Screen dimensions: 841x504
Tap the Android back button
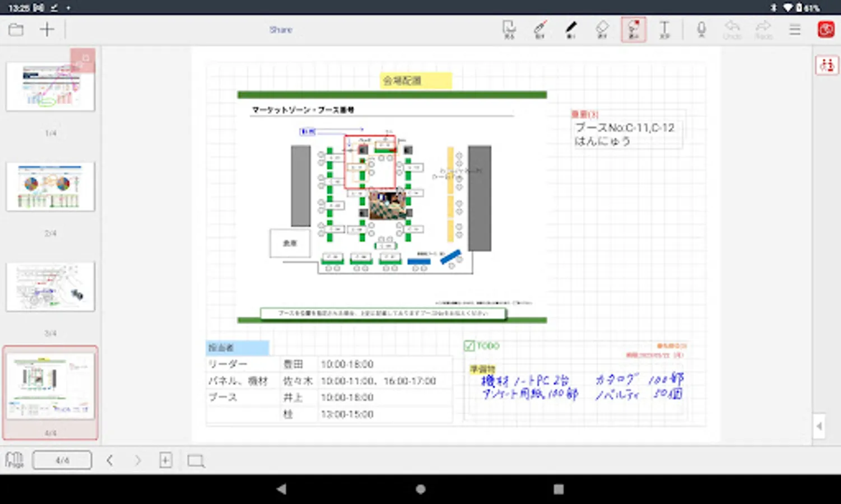pyautogui.click(x=281, y=489)
